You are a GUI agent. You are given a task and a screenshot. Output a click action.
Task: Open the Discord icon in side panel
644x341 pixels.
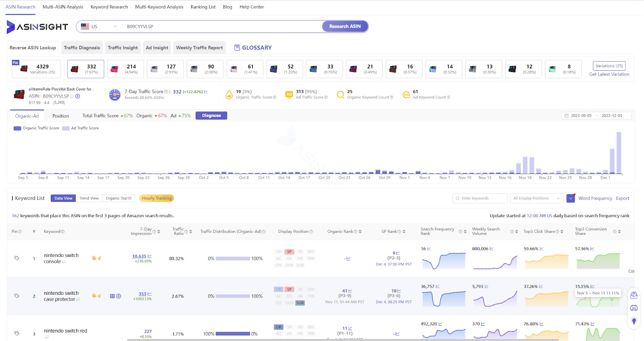pos(634,308)
